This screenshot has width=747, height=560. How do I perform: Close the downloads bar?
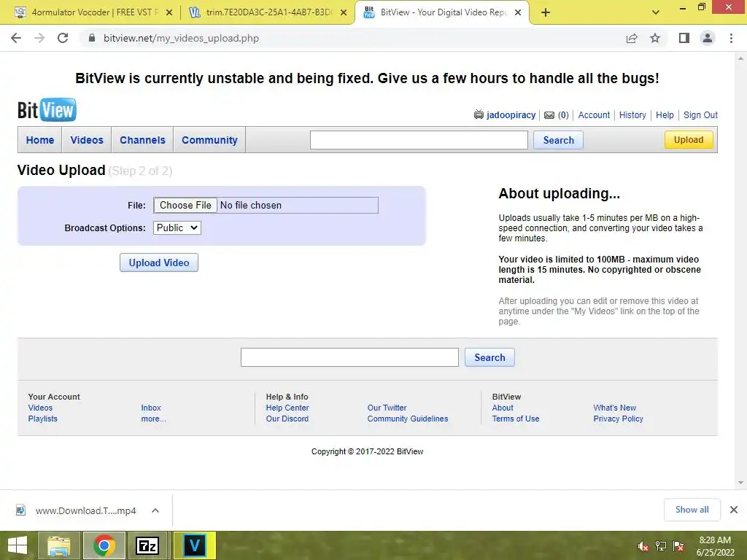(x=734, y=510)
